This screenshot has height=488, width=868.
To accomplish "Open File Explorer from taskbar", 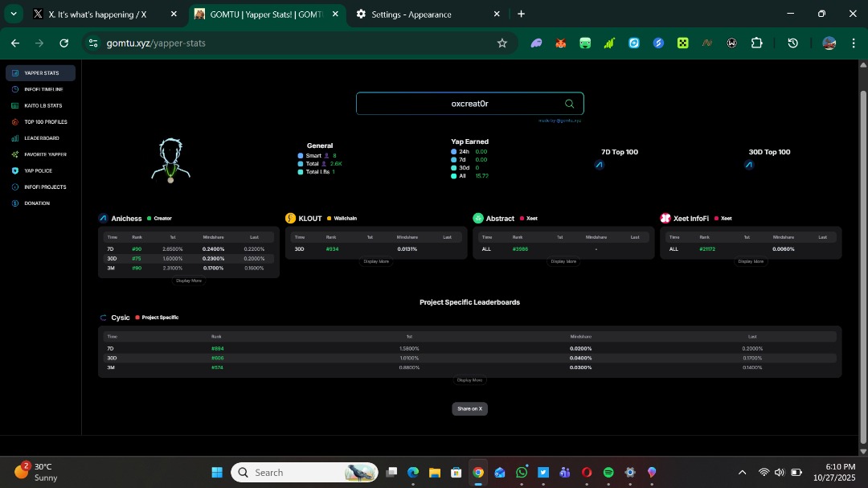I will 435,473.
